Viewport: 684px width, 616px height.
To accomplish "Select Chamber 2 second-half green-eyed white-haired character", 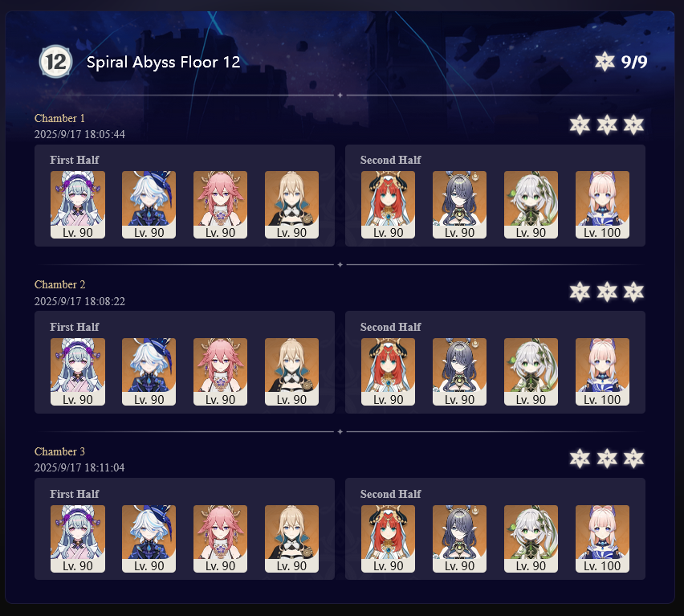I will [531, 372].
